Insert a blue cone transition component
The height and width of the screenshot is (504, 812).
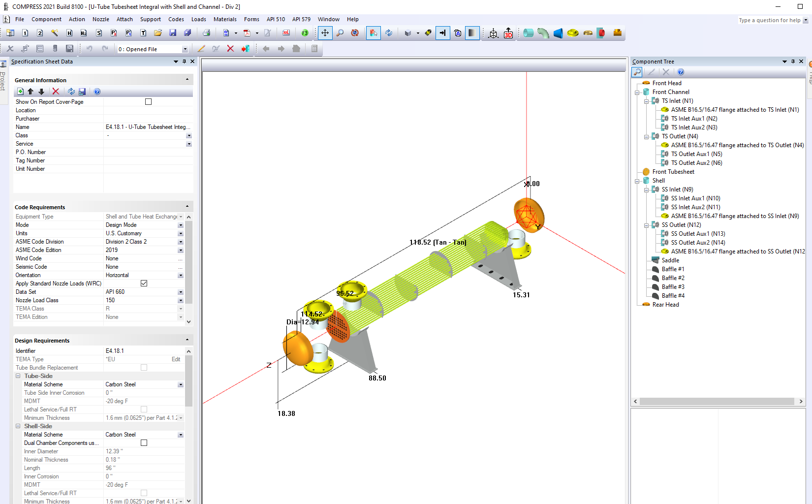pyautogui.click(x=558, y=33)
